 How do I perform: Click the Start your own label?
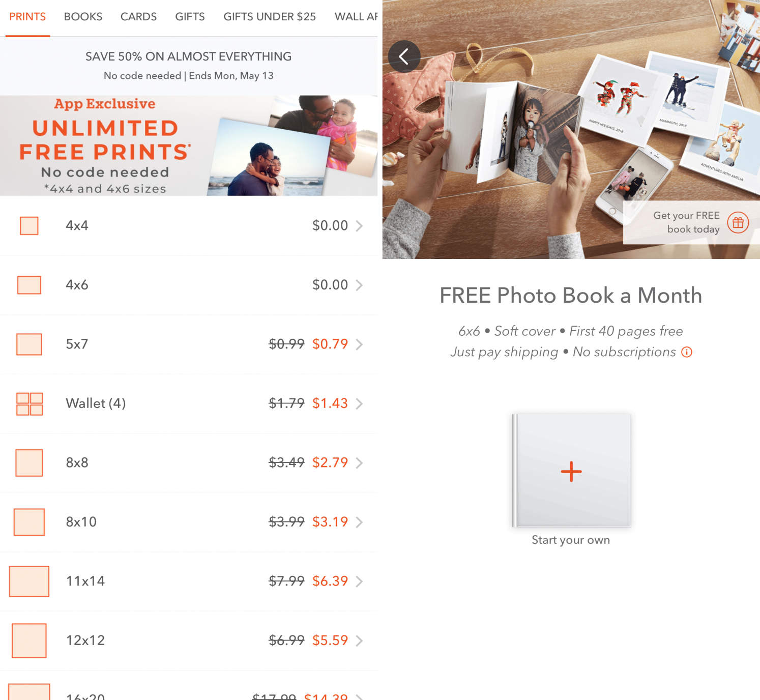[x=571, y=540]
